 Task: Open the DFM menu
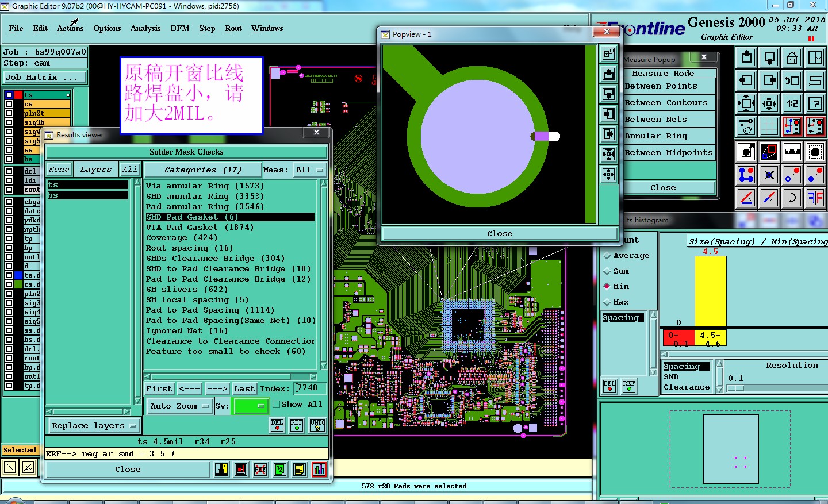(179, 28)
